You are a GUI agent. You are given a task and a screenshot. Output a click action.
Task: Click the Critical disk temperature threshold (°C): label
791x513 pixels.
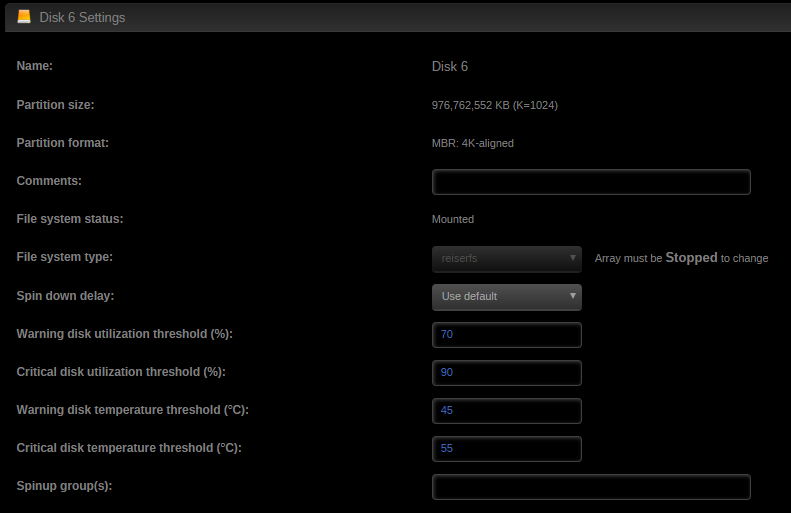[x=129, y=448]
